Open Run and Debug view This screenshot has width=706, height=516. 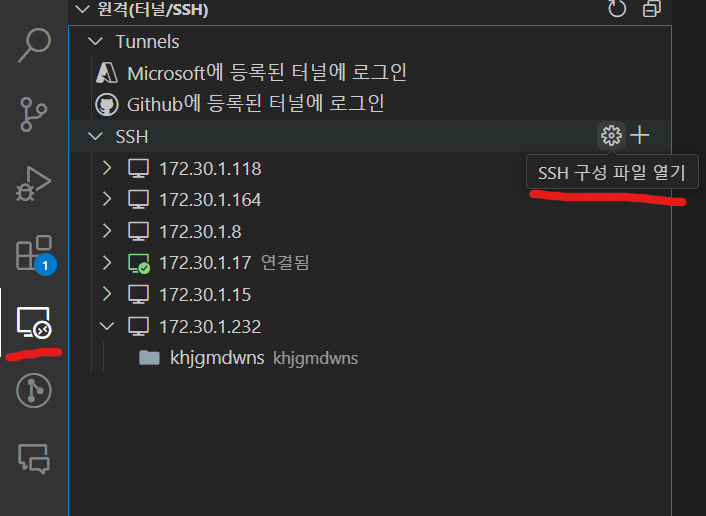(33, 184)
